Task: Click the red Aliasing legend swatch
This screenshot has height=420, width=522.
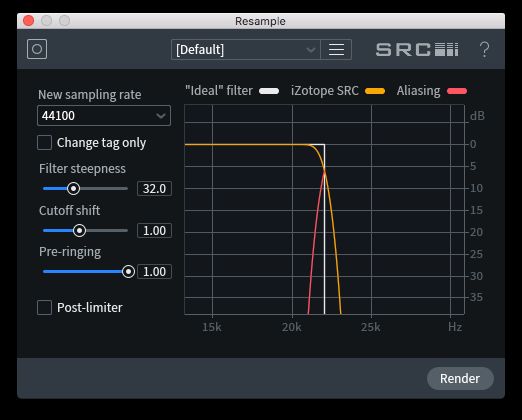Action: (457, 91)
